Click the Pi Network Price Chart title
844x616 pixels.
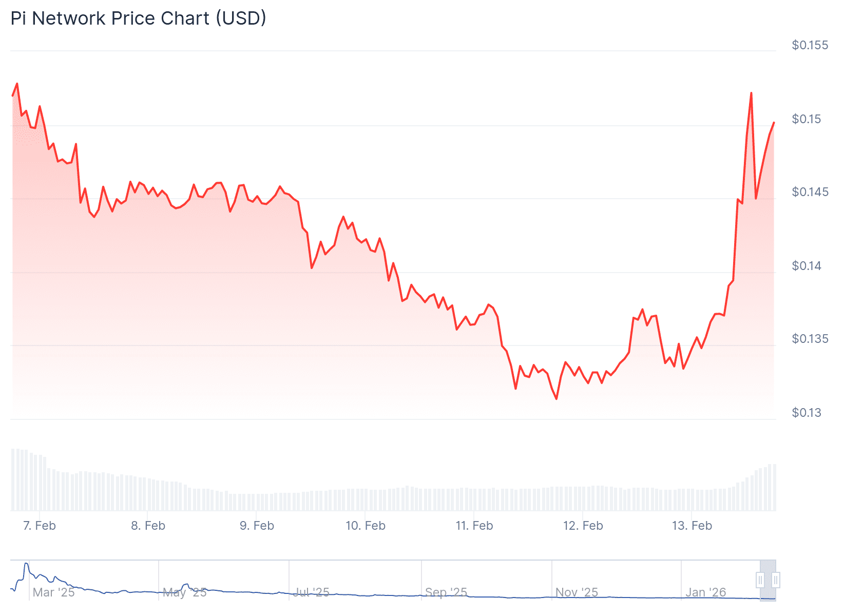click(x=139, y=18)
